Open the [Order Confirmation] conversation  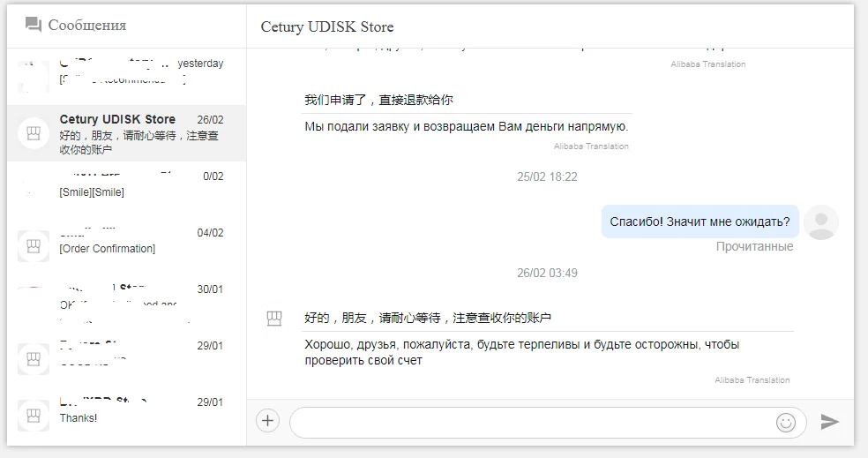pos(127,246)
